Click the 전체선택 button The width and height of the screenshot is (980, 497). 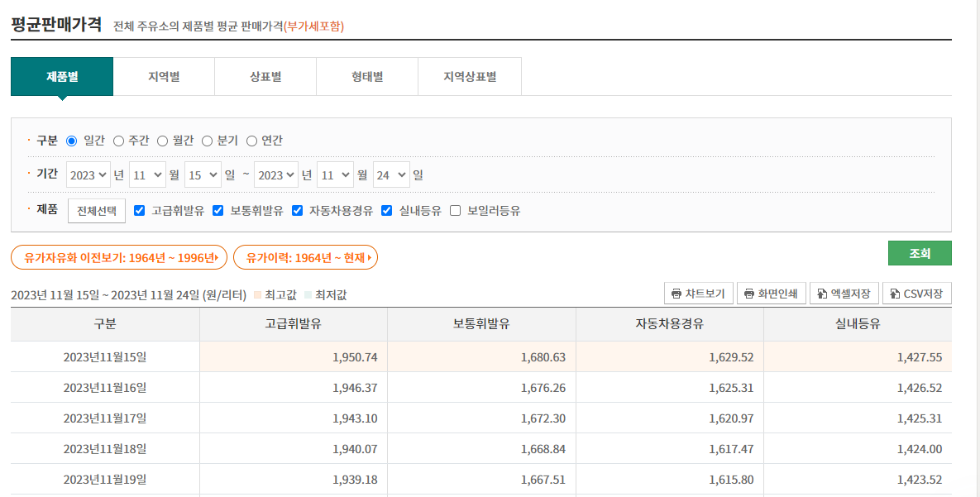pyautogui.click(x=97, y=211)
